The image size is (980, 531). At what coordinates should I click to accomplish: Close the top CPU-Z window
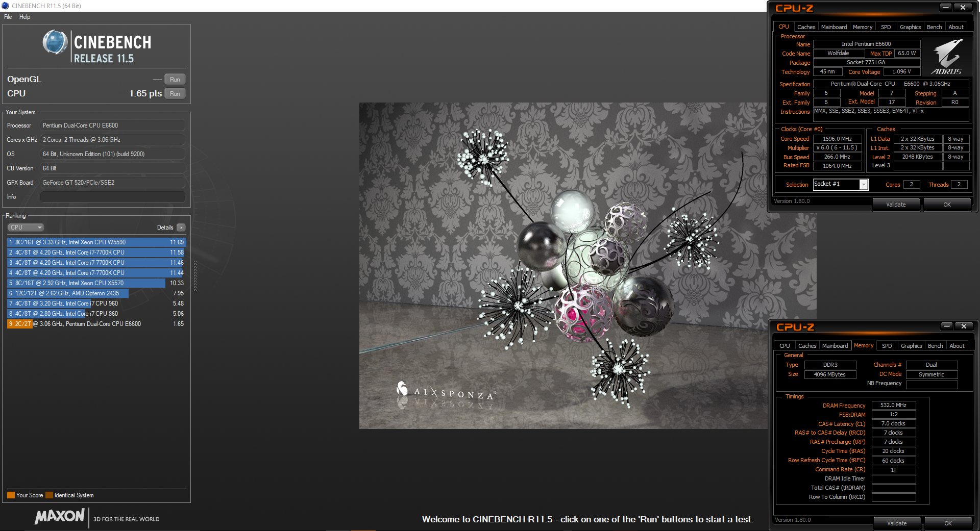[x=963, y=7]
